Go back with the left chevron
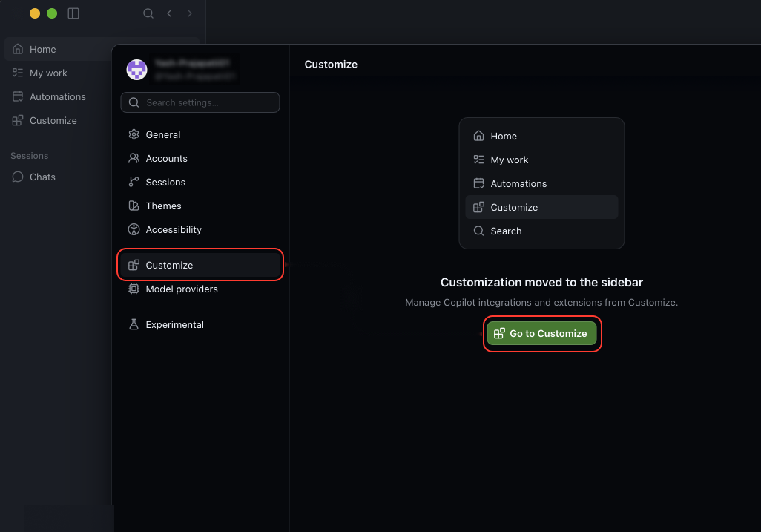 point(169,13)
